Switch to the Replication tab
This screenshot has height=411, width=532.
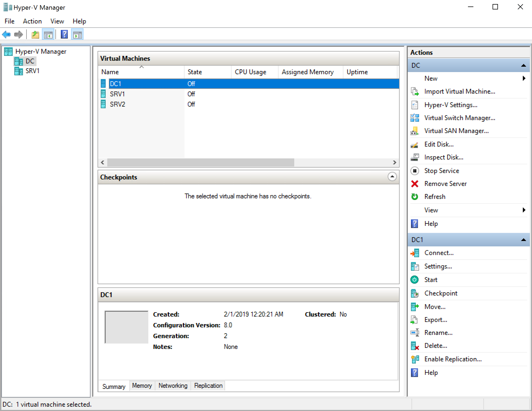[208, 386]
